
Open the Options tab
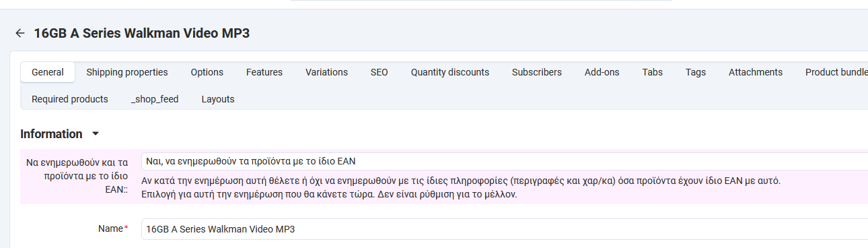point(207,72)
